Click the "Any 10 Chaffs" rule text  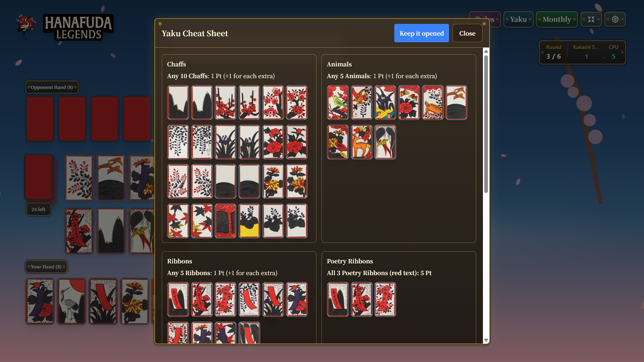tap(187, 76)
